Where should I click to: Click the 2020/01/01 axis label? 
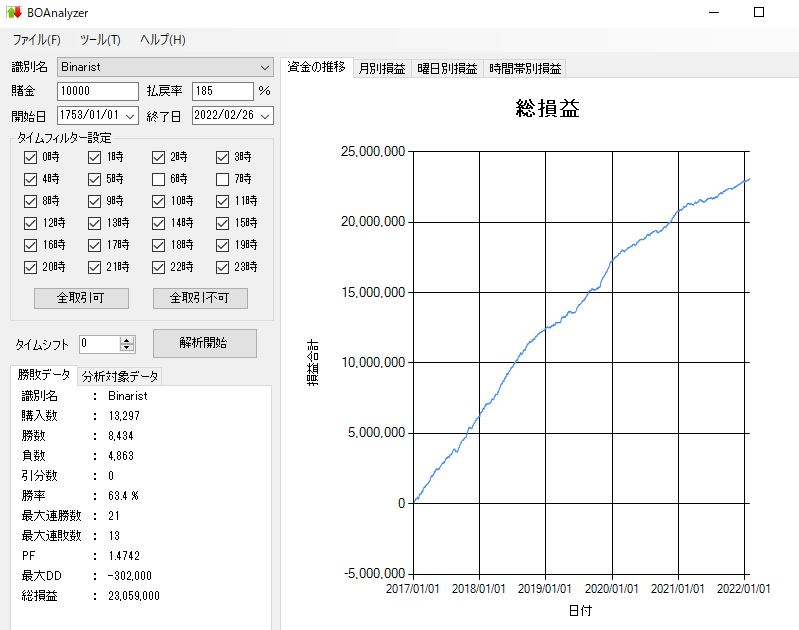click(611, 589)
